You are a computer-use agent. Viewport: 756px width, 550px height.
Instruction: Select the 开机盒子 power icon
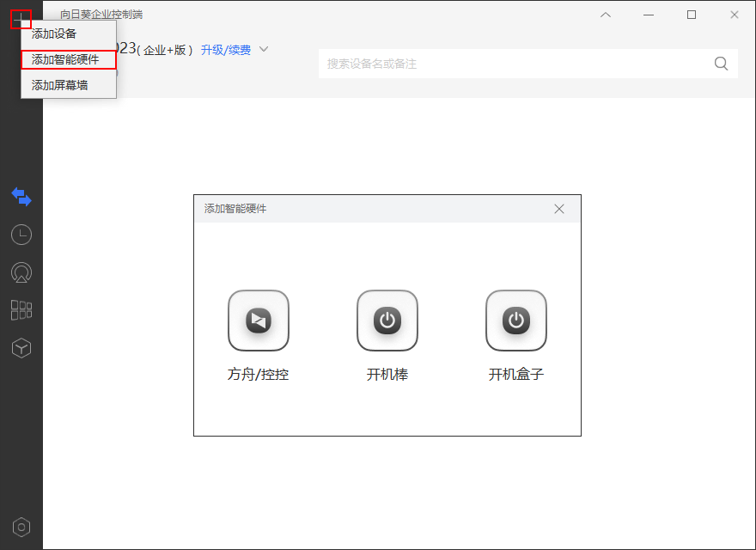[516, 321]
